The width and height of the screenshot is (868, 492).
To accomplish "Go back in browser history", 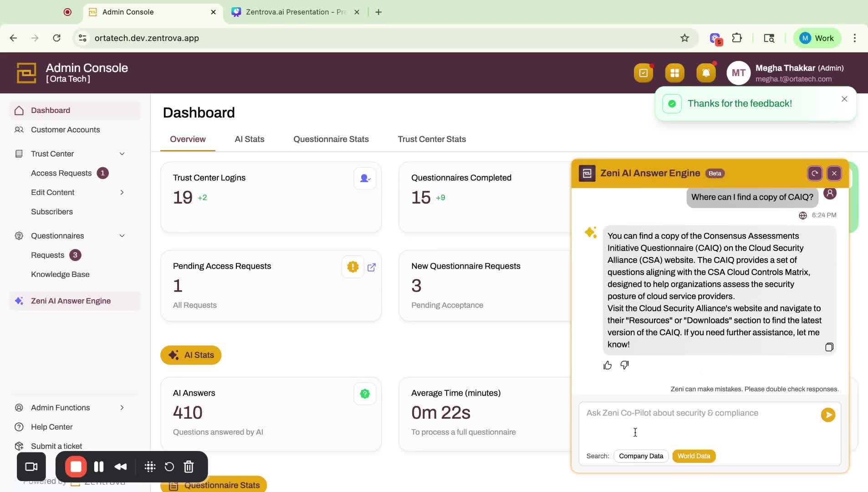I will pos(13,38).
